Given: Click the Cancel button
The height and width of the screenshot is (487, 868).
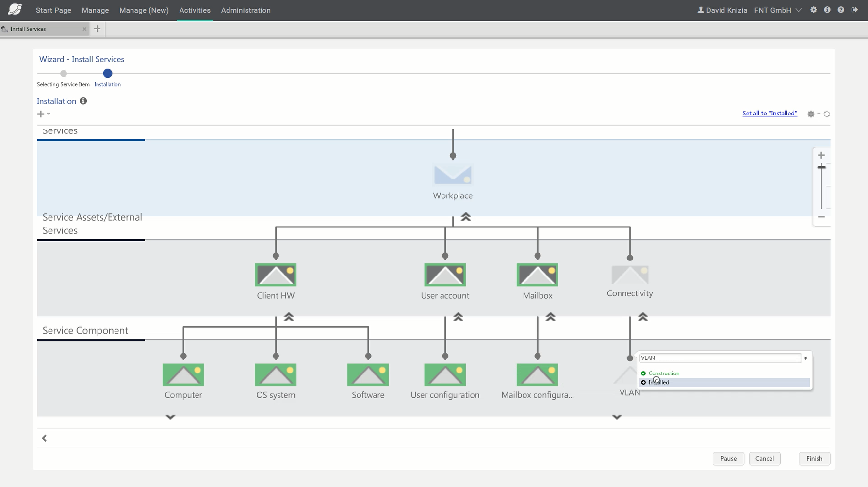Looking at the screenshot, I should coord(764,458).
